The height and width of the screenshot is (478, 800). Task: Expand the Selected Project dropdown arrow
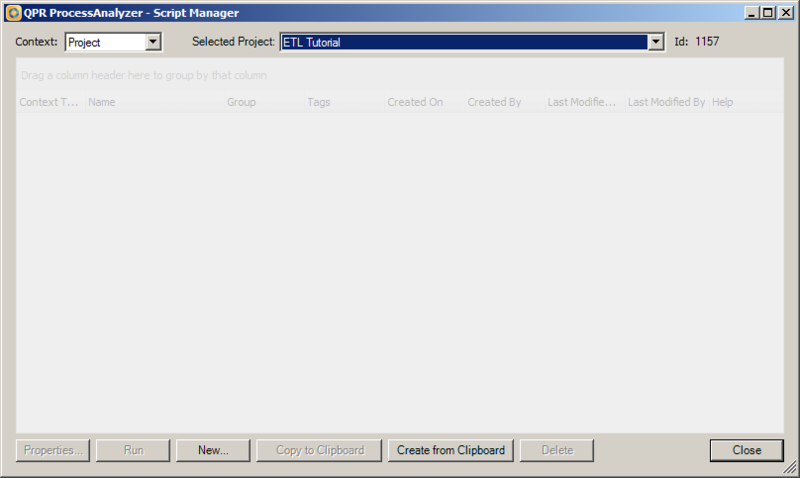tap(656, 42)
